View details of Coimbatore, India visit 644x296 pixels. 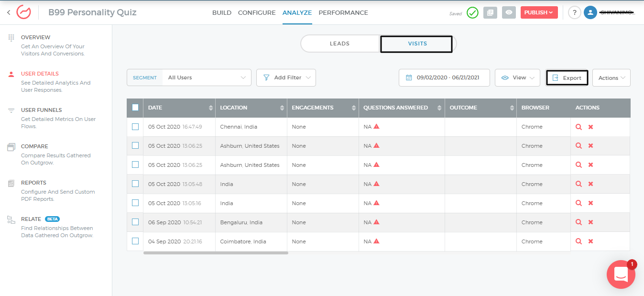579,241
